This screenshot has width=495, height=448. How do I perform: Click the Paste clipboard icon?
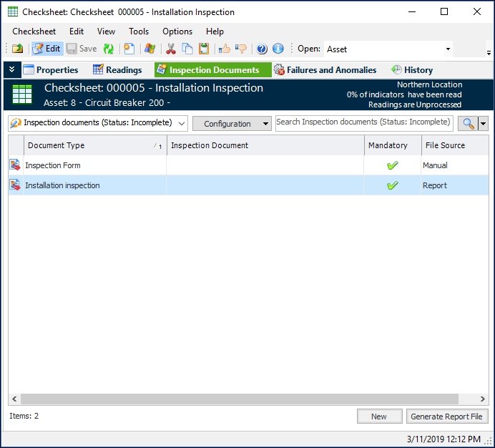[204, 49]
